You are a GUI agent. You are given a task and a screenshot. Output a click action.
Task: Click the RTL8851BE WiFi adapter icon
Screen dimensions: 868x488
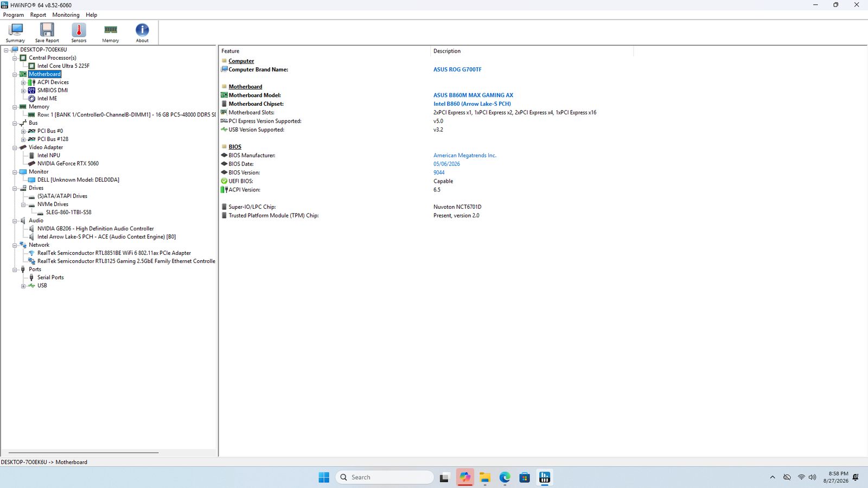[31, 253]
